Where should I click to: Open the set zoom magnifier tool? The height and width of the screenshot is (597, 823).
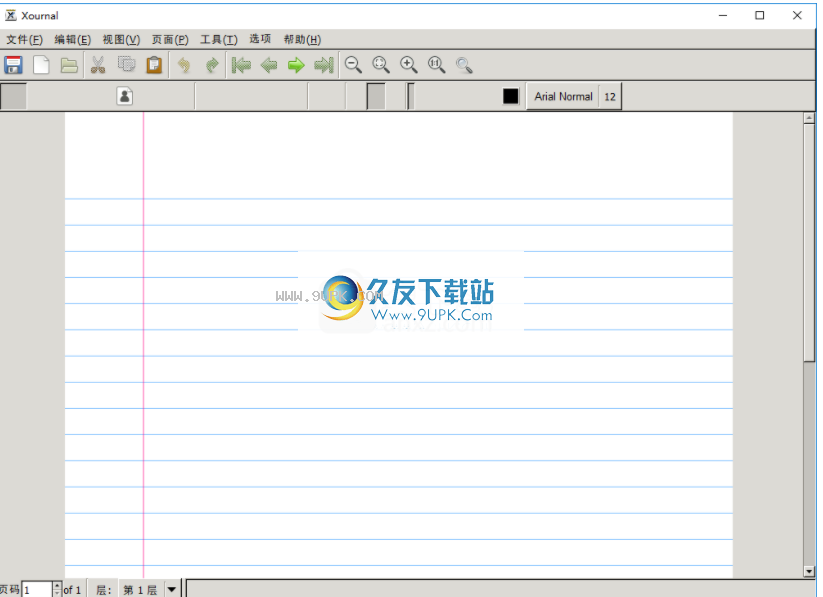click(x=464, y=65)
